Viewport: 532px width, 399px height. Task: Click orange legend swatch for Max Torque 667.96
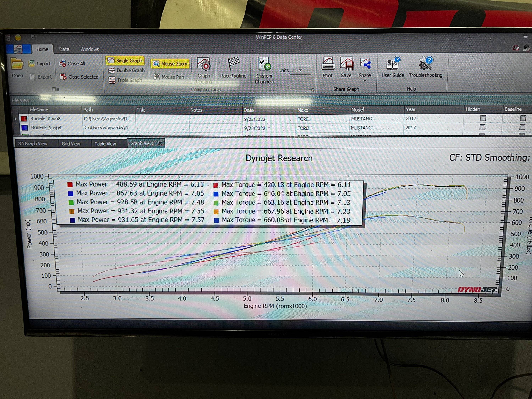pyautogui.click(x=216, y=212)
